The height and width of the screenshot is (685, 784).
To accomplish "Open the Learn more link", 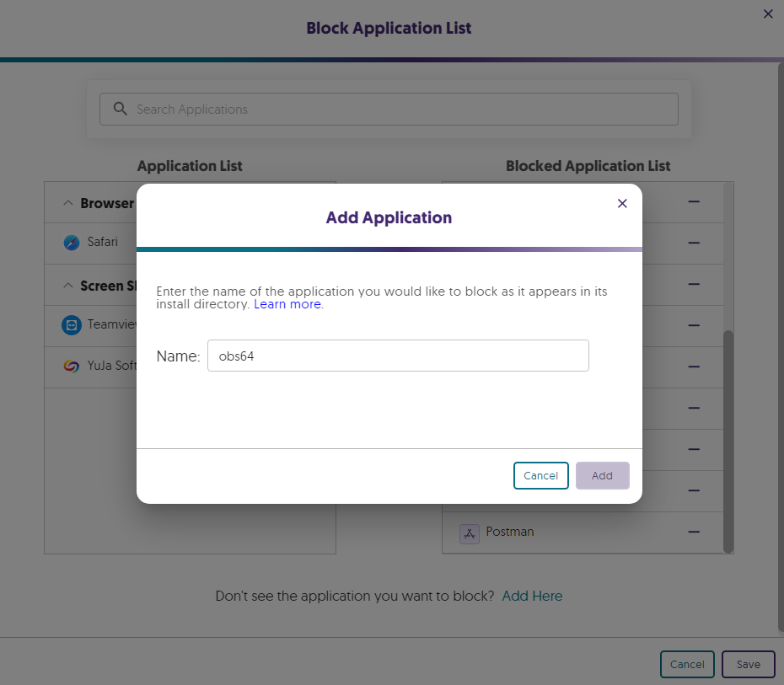I will 287,304.
